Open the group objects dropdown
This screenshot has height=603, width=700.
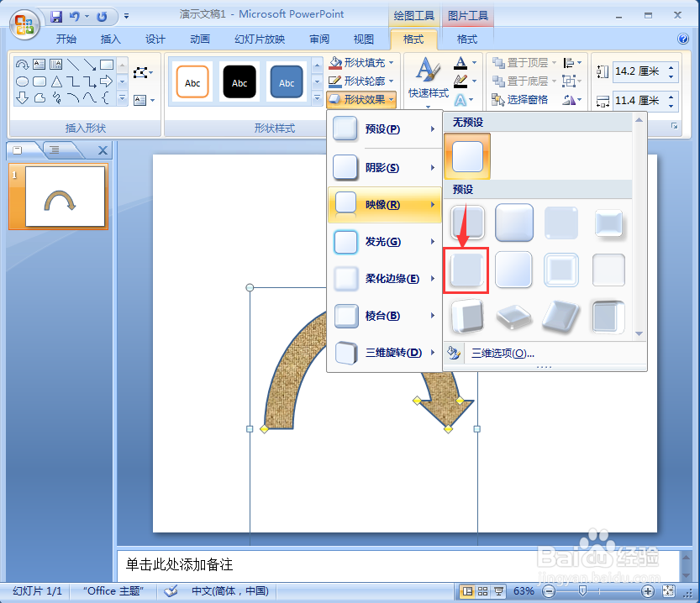pos(572,81)
